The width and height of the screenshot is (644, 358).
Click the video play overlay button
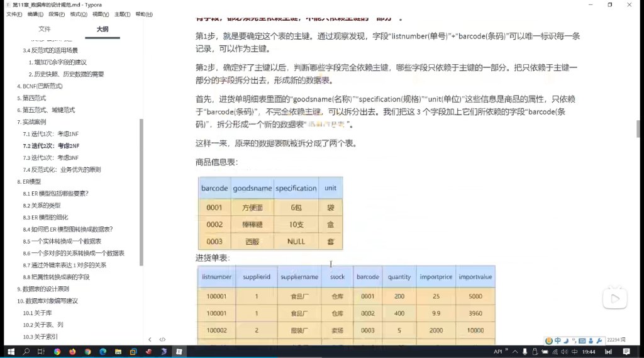(615, 299)
